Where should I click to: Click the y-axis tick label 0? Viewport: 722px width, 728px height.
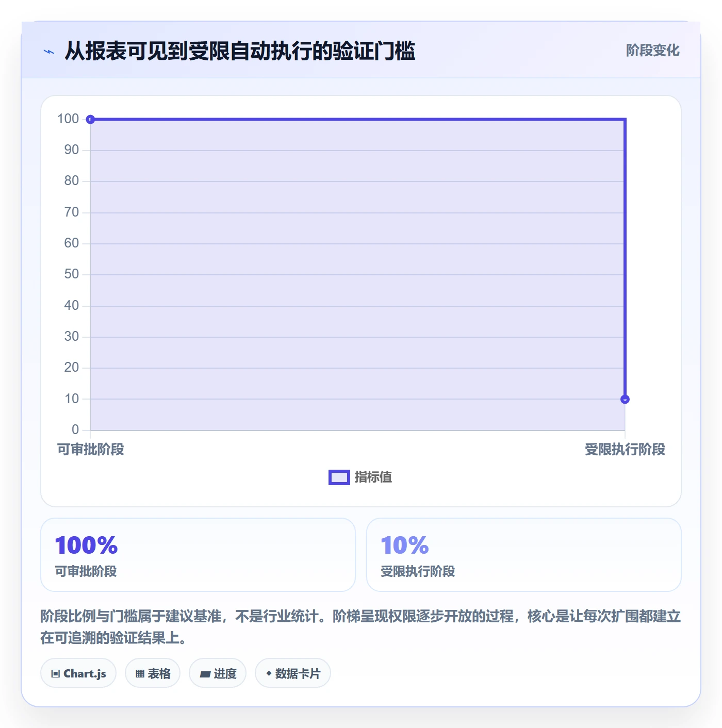coord(75,430)
